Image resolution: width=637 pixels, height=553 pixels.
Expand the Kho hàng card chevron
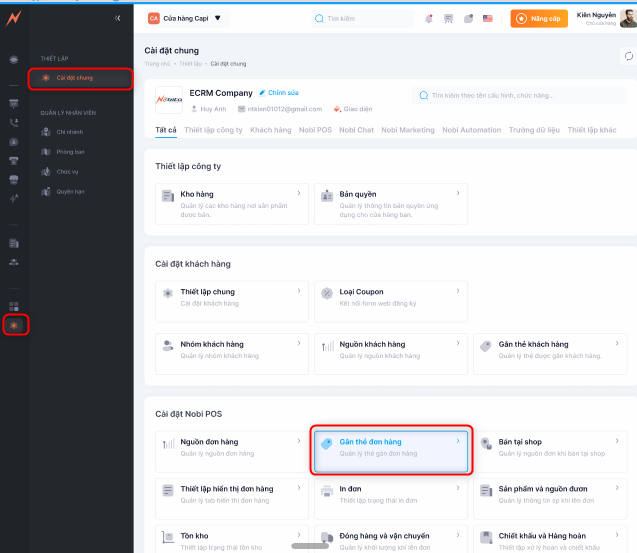click(299, 193)
